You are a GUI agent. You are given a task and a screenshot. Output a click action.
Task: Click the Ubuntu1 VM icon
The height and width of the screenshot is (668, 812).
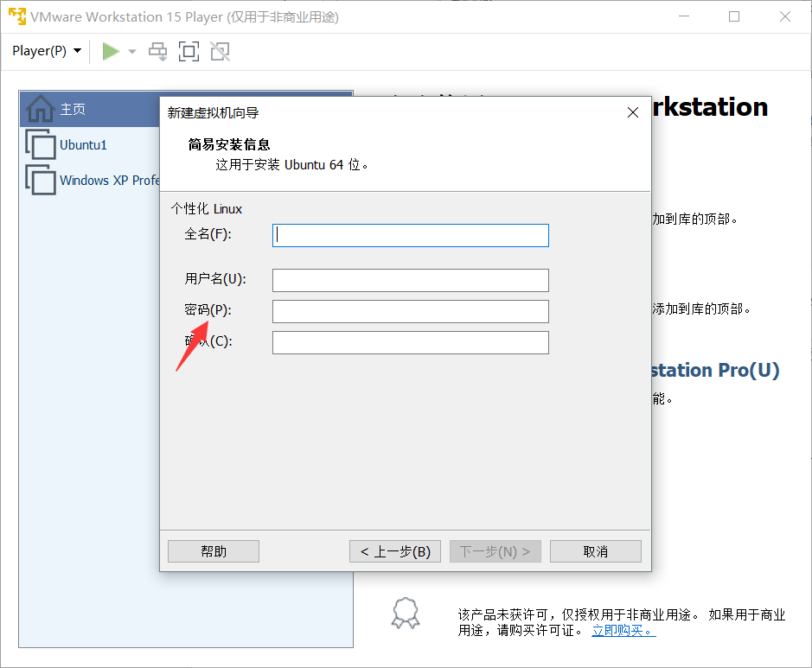[41, 144]
